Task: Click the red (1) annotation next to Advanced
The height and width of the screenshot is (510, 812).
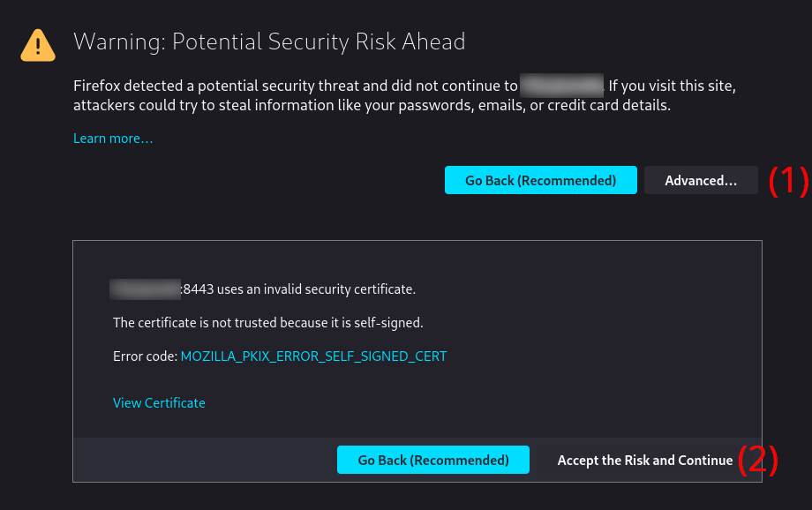Action: point(788,181)
